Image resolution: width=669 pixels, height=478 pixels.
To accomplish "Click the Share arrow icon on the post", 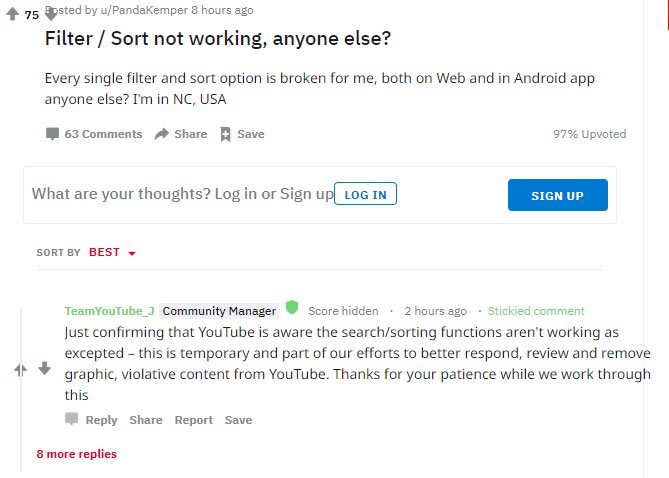I will (x=162, y=134).
